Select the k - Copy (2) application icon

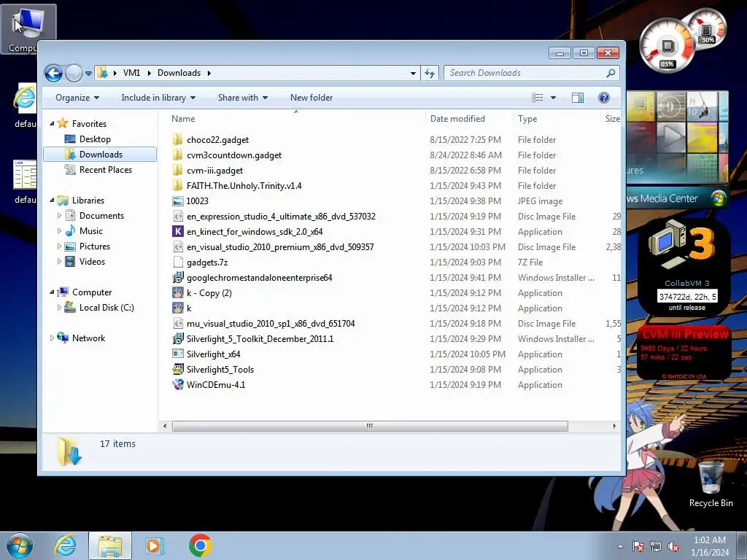[178, 293]
